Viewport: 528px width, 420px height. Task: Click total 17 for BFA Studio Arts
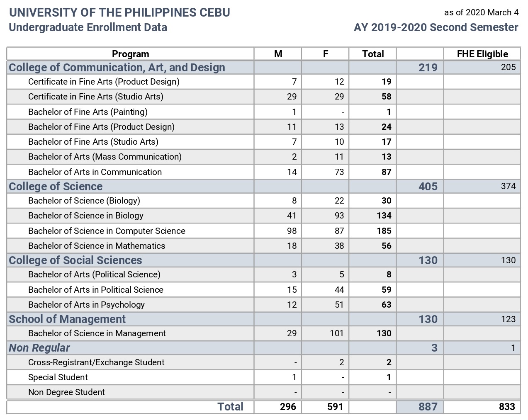pyautogui.click(x=386, y=142)
